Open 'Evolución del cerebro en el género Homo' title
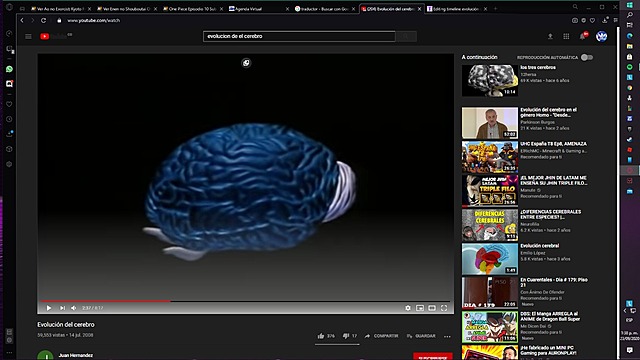Image resolution: width=640 pixels, height=360 pixels. (548, 112)
